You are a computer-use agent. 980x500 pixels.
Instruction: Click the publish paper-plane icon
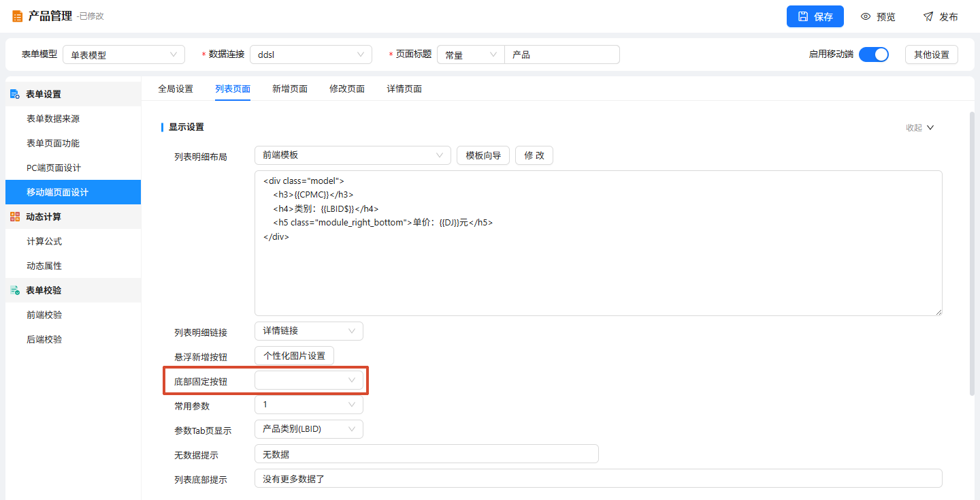928,16
